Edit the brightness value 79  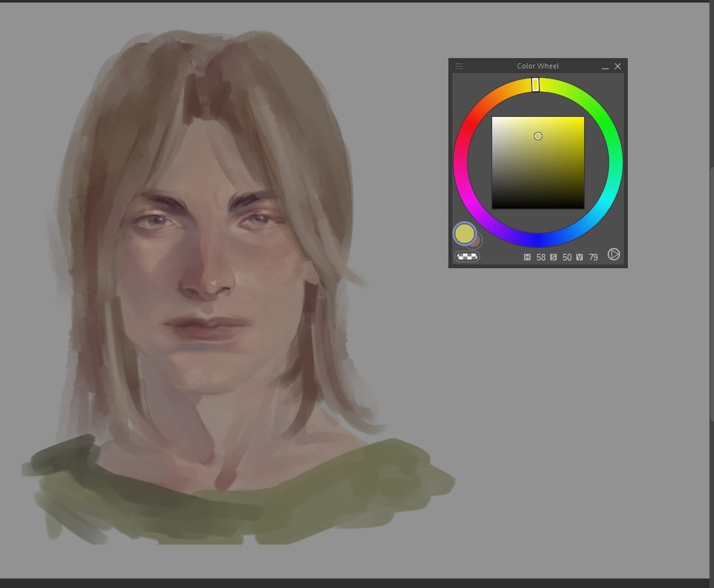click(x=593, y=257)
